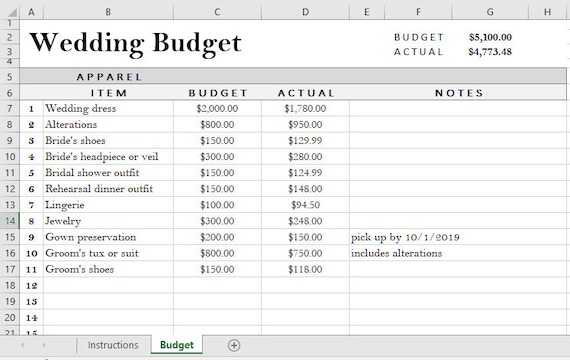Click the Select All corner triangle
Viewport: 570px width, 360px height.
tap(12, 12)
